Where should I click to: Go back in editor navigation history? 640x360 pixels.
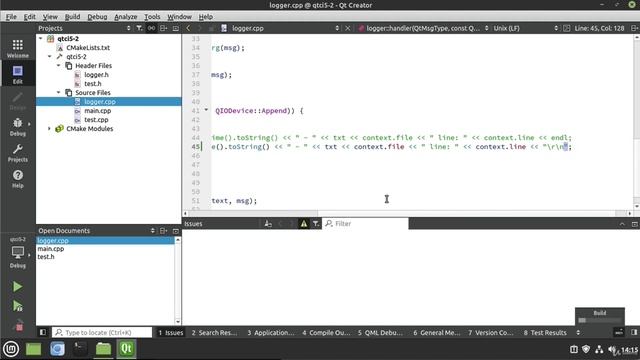pyautogui.click(x=188, y=28)
